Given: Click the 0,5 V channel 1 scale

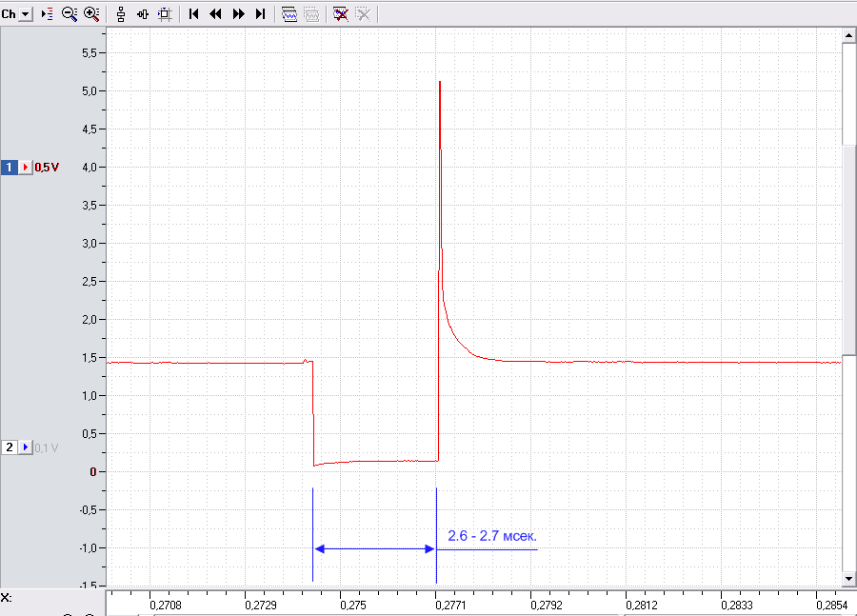Looking at the screenshot, I should point(47,168).
